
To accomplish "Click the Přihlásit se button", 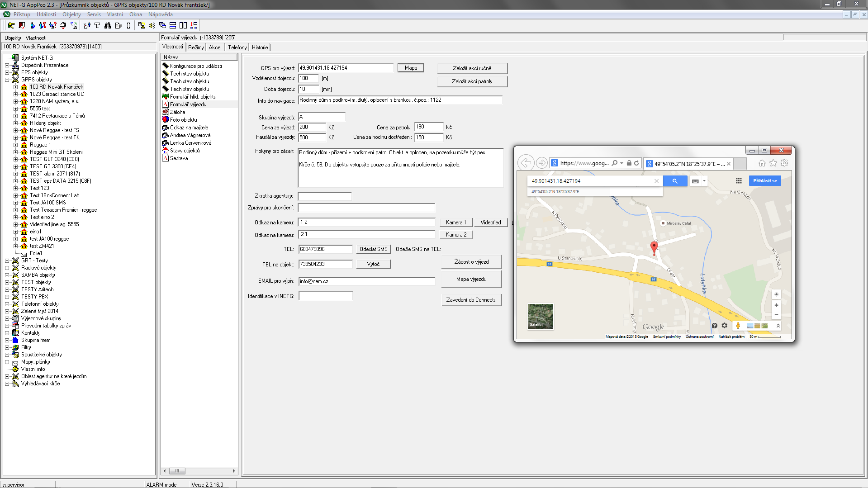I will (765, 181).
